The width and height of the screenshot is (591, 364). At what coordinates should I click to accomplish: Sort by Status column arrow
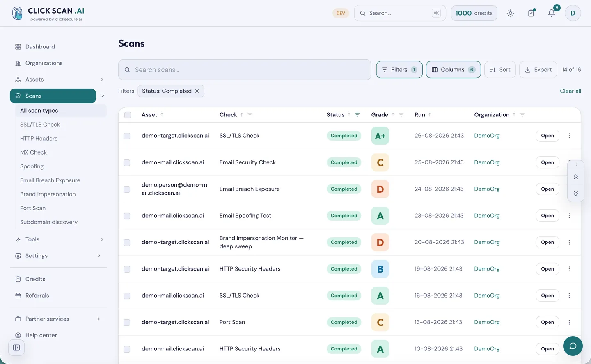click(349, 115)
